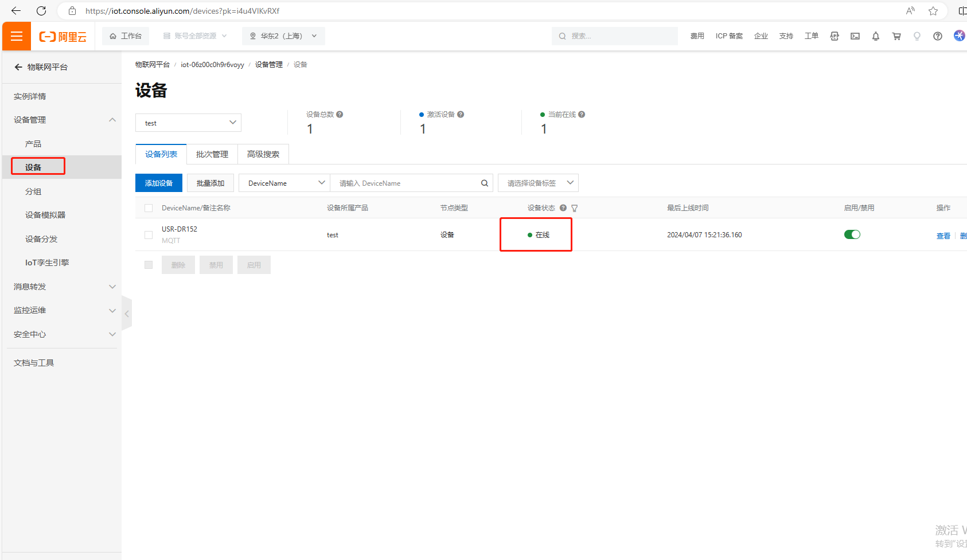Click the search magnifier in DeviceName field
967x560 pixels.
484,183
